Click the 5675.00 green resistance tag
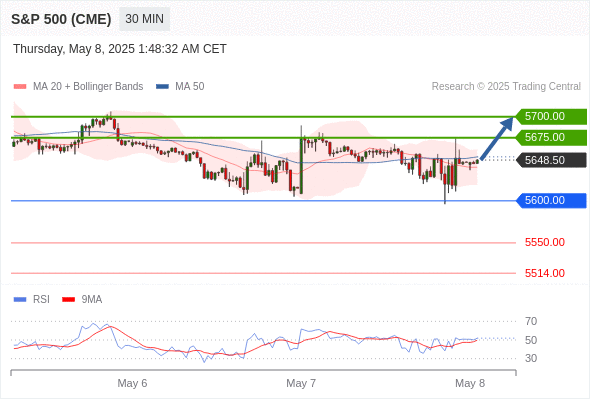 [x=550, y=137]
